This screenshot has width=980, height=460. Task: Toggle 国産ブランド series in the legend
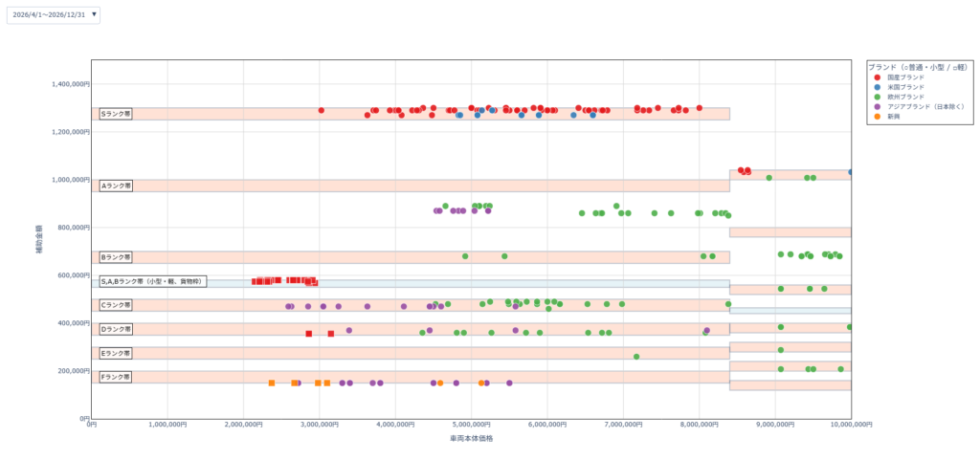905,77
